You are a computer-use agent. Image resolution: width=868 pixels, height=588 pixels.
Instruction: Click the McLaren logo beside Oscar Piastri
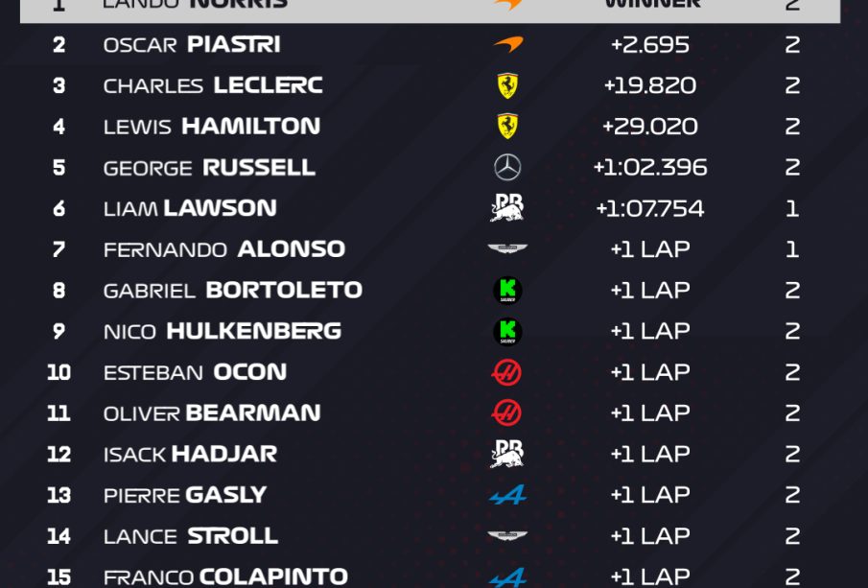coord(508,44)
